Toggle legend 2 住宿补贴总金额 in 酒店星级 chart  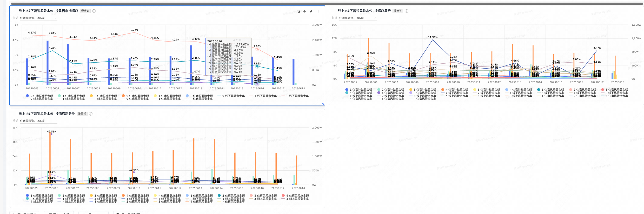tap(391, 90)
